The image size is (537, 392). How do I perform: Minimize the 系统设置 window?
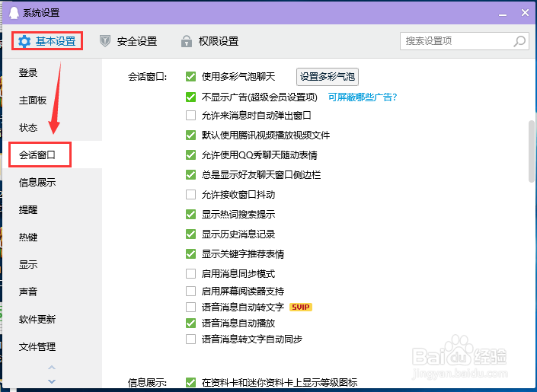pos(503,14)
